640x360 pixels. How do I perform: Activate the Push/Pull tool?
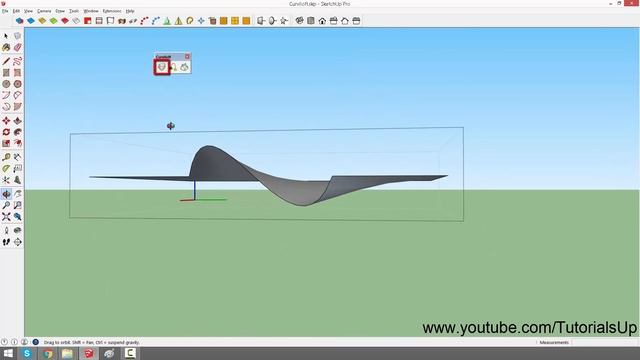point(17,121)
